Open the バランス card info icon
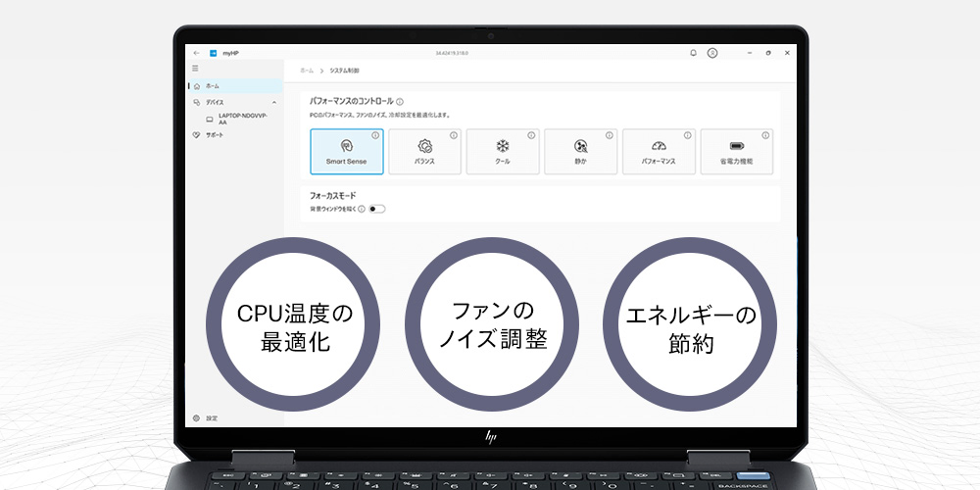Image resolution: width=980 pixels, height=490 pixels. coord(453,135)
